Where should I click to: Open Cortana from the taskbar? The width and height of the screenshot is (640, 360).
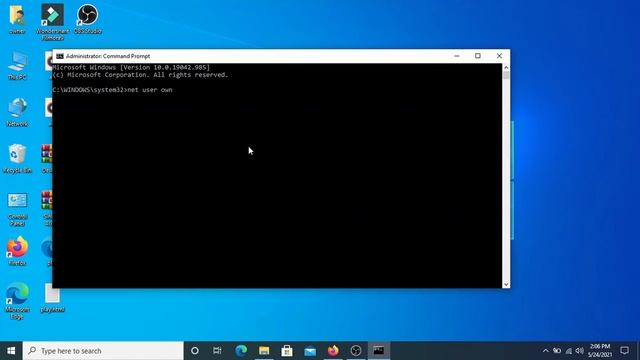coord(195,351)
